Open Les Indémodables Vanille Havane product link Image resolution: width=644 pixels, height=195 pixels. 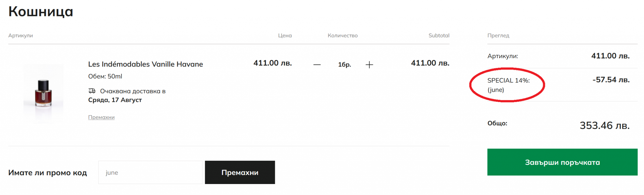coord(145,64)
